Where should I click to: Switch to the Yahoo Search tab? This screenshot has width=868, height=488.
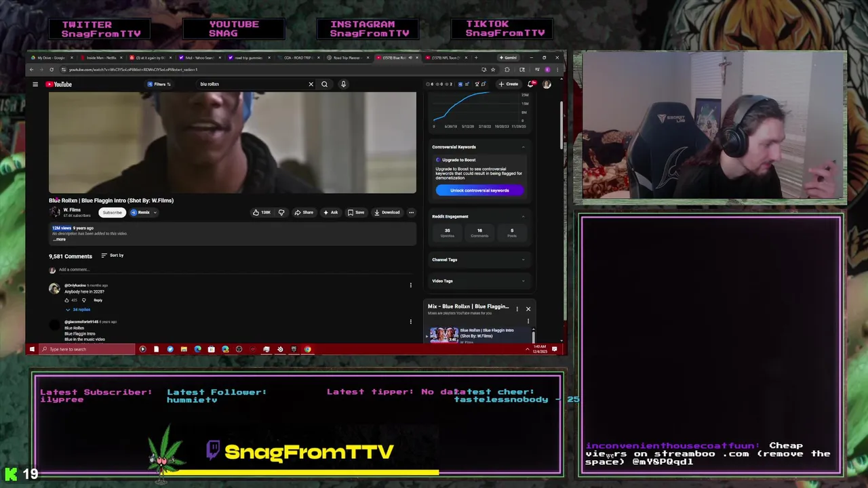point(201,58)
